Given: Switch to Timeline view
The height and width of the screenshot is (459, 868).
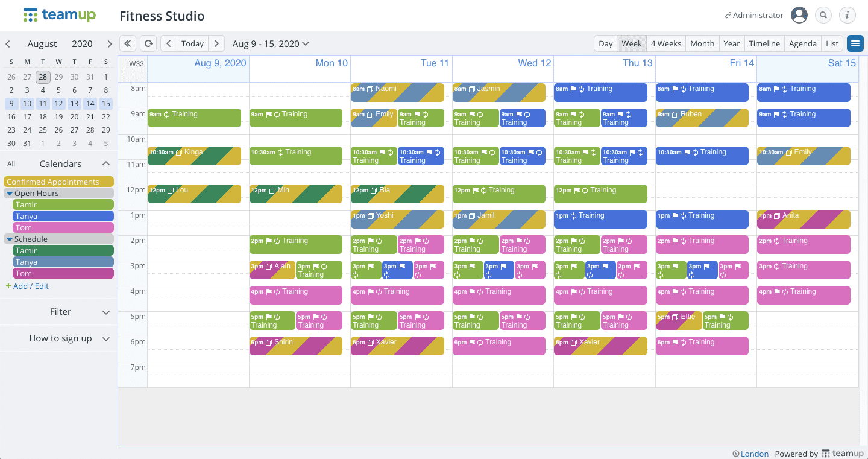Looking at the screenshot, I should (764, 43).
